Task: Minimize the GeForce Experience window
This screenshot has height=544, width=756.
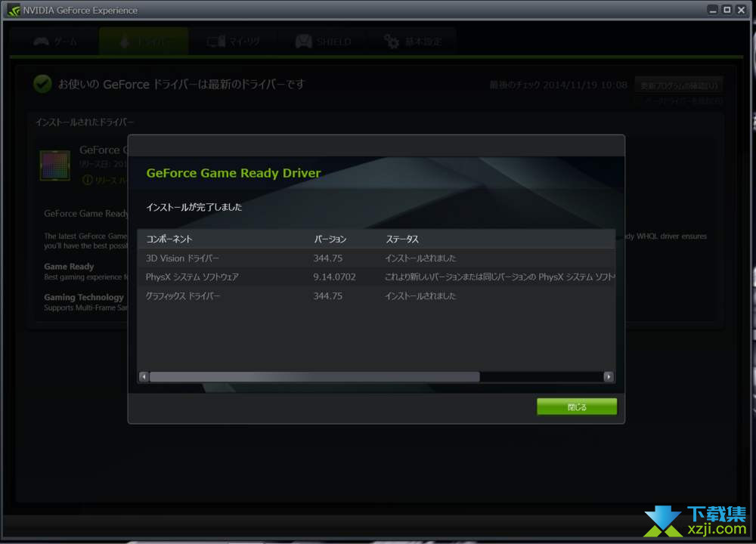Action: pos(713,10)
